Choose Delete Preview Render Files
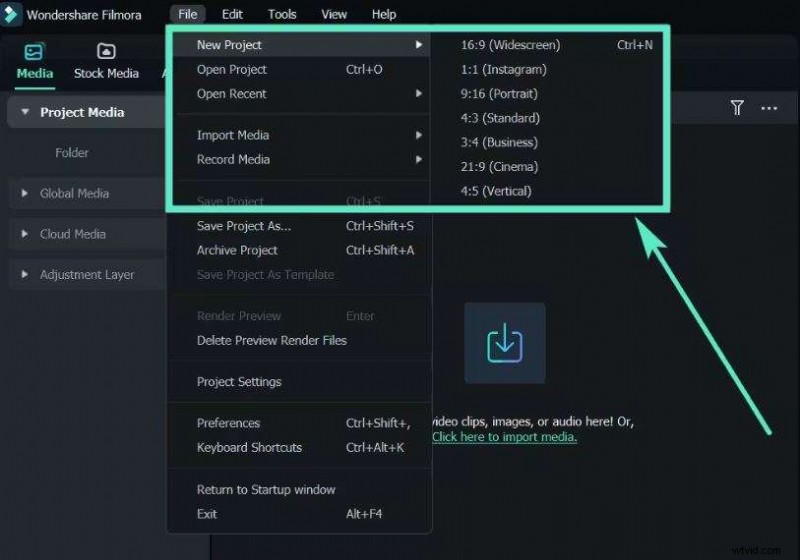Image resolution: width=800 pixels, height=560 pixels. click(x=302, y=340)
